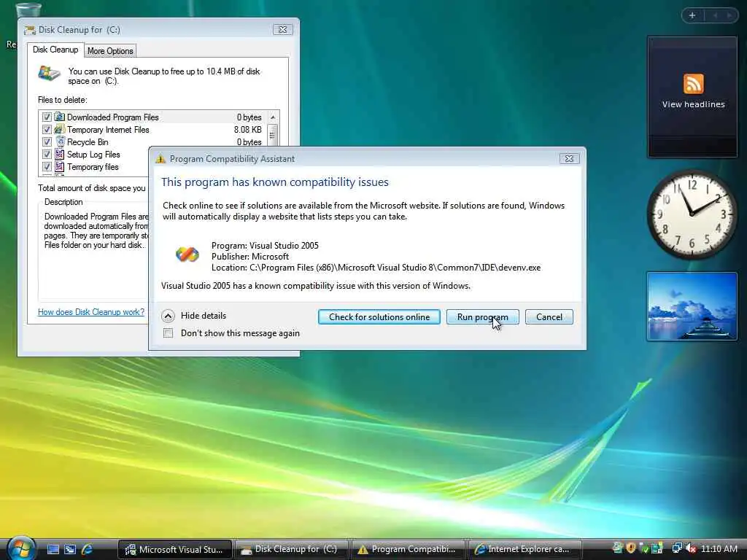The image size is (747, 560).
Task: Switch to Internet Explorer taskbar button
Action: pyautogui.click(x=525, y=550)
